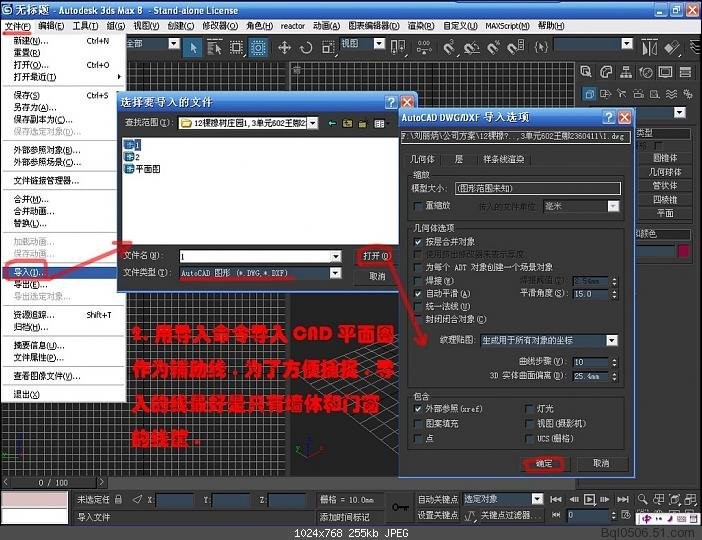Image resolution: width=702 pixels, height=540 pixels.
Task: Open the 毫米 file units dropdown
Action: point(613,206)
